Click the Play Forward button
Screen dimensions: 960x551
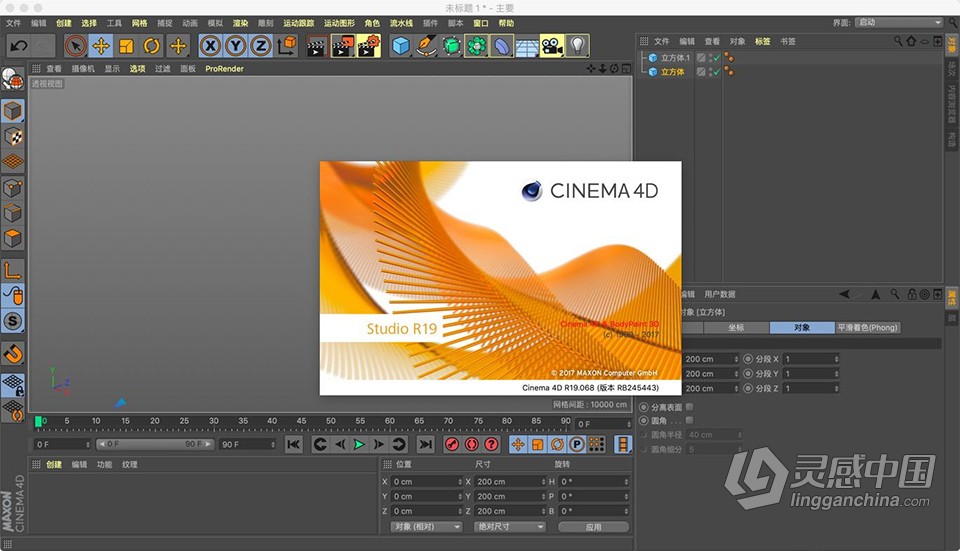(x=359, y=444)
